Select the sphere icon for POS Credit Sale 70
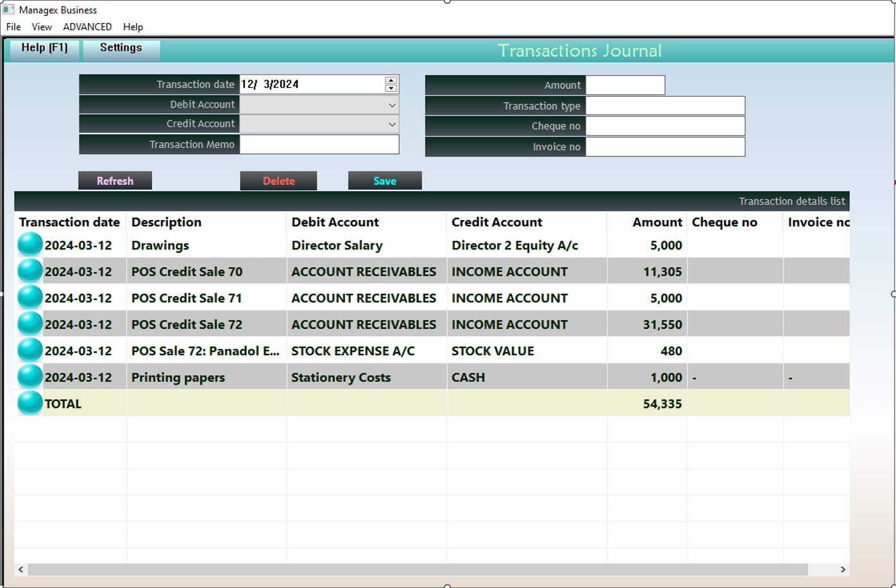This screenshot has height=588, width=896. click(x=29, y=271)
